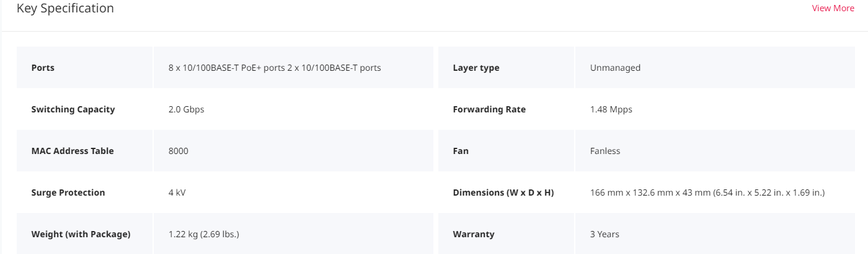
Task: Select the Dimensions (W x D x H) label
Action: click(503, 193)
